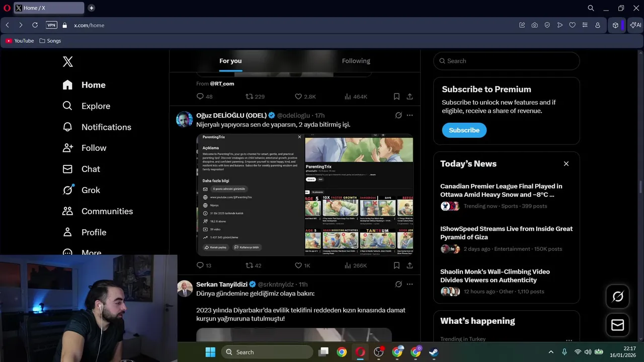Switch to the Following tab
Screen dimensions: 644x362
(356, 61)
